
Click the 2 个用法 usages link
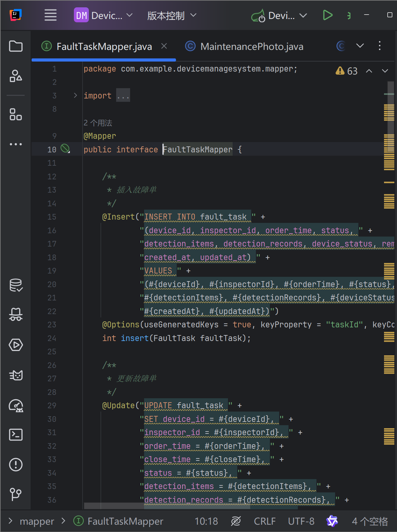(98, 123)
